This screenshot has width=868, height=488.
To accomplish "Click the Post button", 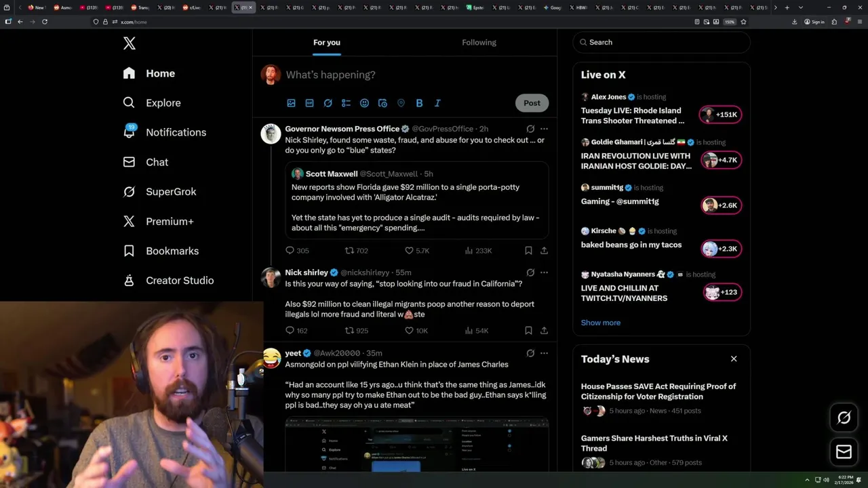I will [532, 103].
